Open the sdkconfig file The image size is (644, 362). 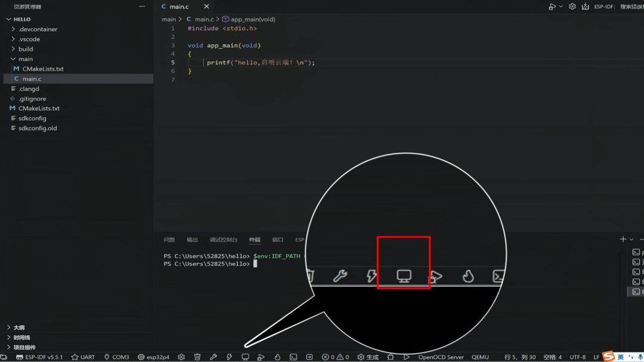pyautogui.click(x=32, y=118)
